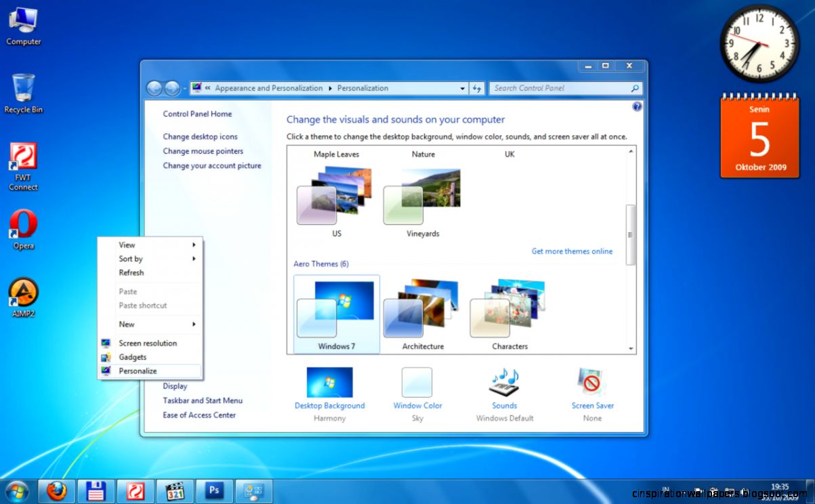Image resolution: width=815 pixels, height=504 pixels.
Task: Launch Firefox from the taskbar
Action: coord(57,491)
